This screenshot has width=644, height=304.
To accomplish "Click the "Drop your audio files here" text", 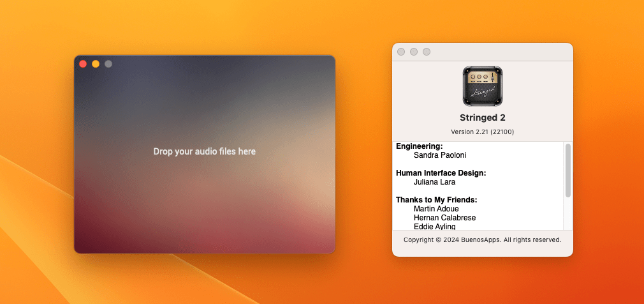I will pyautogui.click(x=205, y=151).
